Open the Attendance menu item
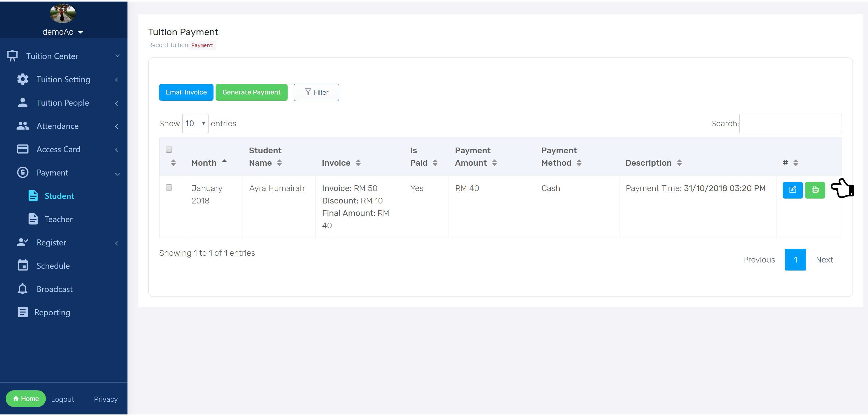 tap(64, 126)
